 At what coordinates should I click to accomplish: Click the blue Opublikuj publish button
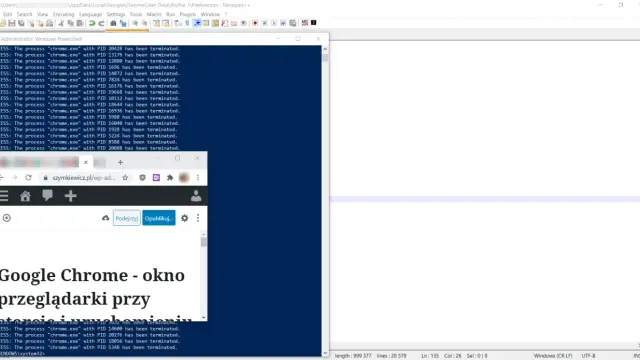click(159, 218)
